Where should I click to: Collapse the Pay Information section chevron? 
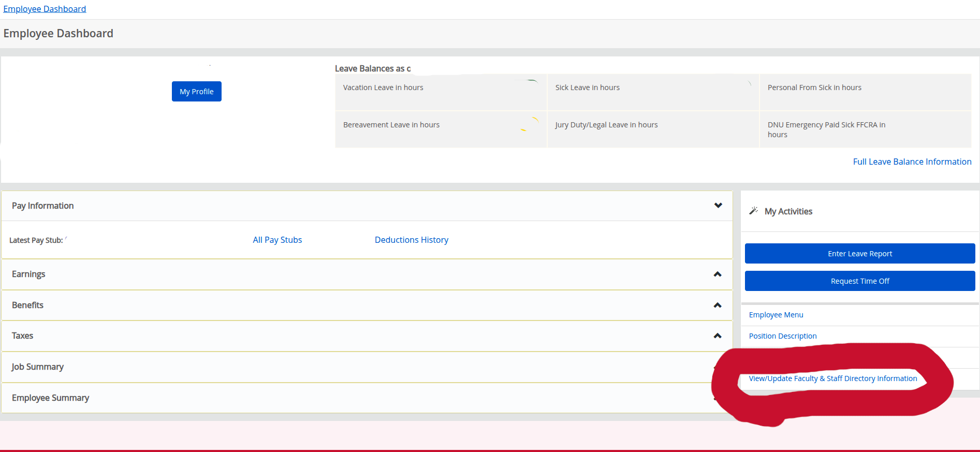718,206
